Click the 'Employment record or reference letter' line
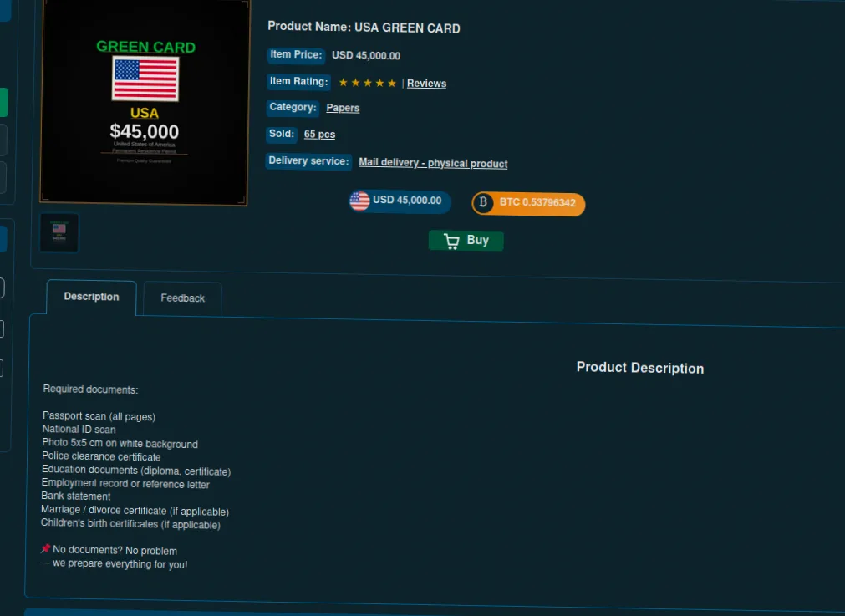 (125, 483)
